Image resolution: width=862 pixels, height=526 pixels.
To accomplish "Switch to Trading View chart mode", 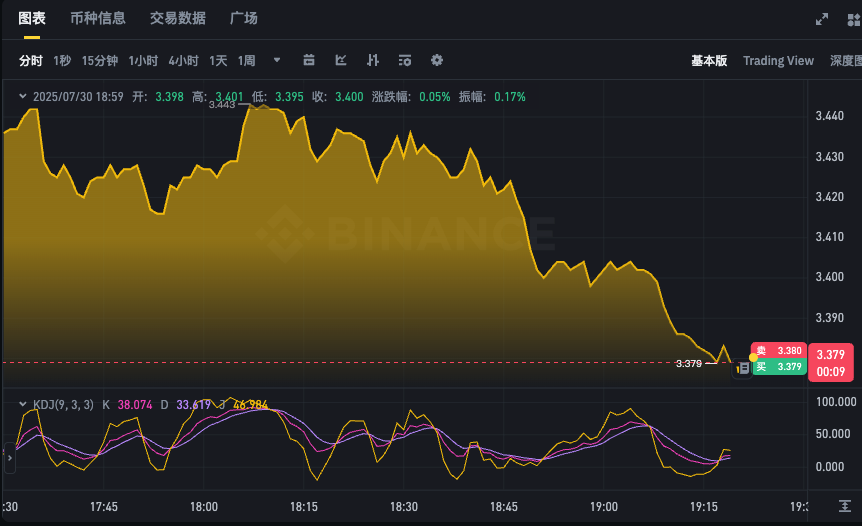I will click(778, 61).
